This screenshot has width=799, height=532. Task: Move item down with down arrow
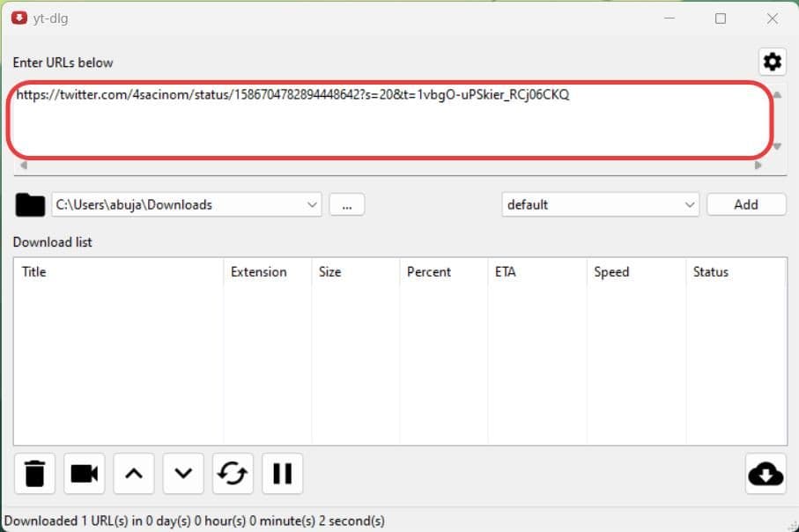[x=183, y=474]
